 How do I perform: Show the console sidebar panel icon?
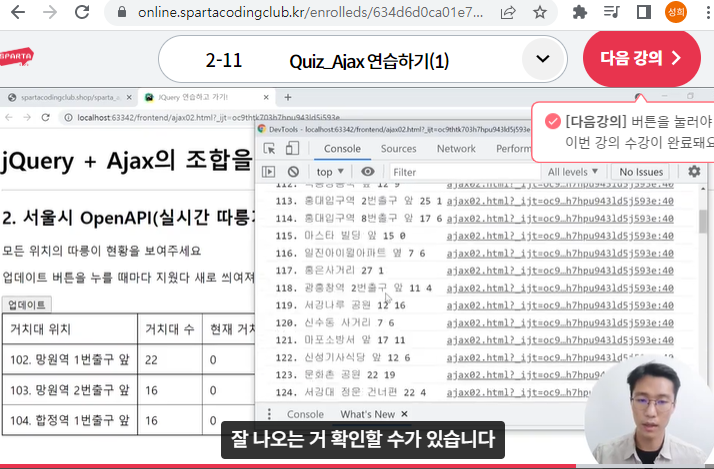pyautogui.click(x=269, y=172)
